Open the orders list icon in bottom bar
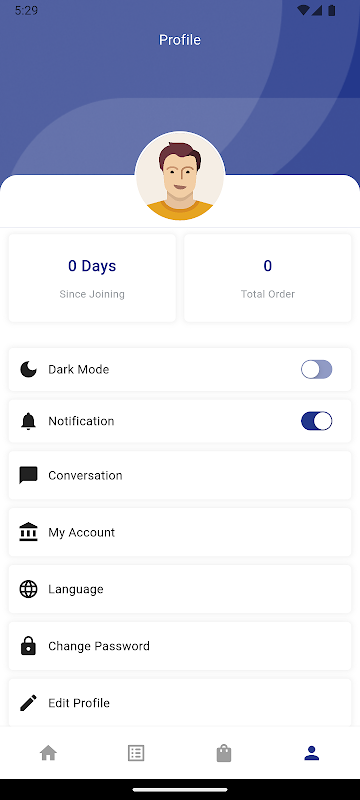The image size is (360, 800). click(136, 753)
